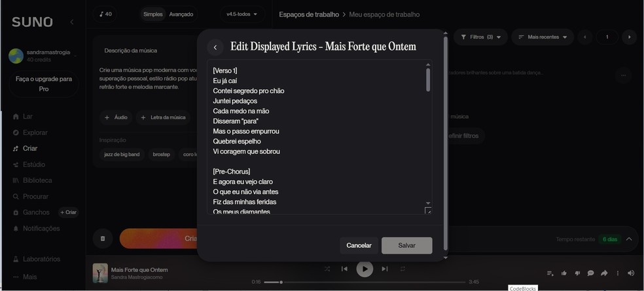Screen dimensions: 644x291
Task: Open the player's more options menu
Action: [617, 273]
